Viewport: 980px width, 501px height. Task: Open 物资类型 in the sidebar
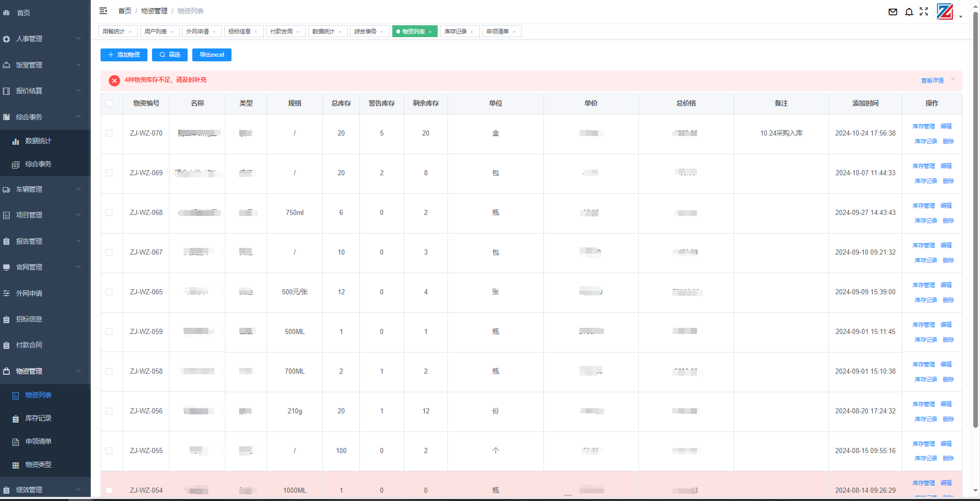pos(38,464)
